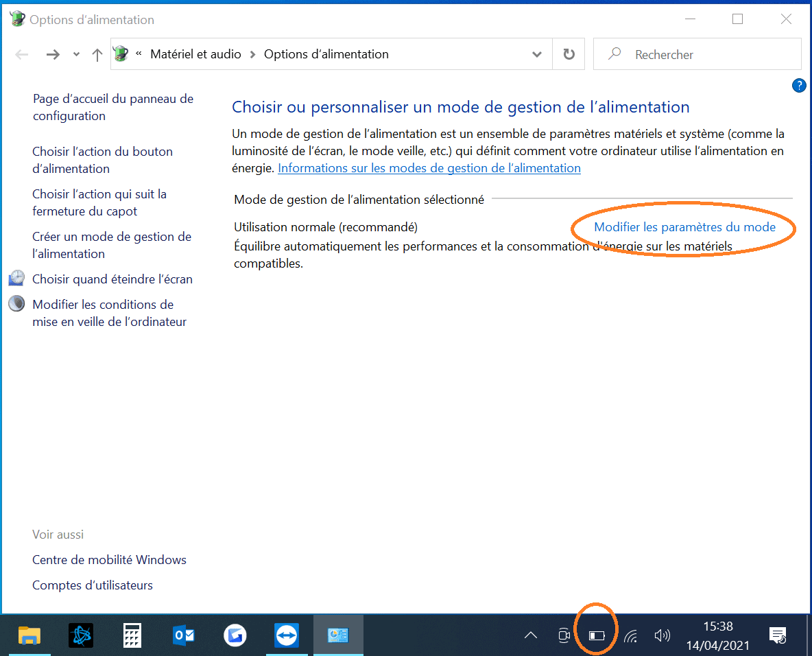The width and height of the screenshot is (812, 656).
Task: Click the window title bar power options icon
Action: tap(17, 19)
